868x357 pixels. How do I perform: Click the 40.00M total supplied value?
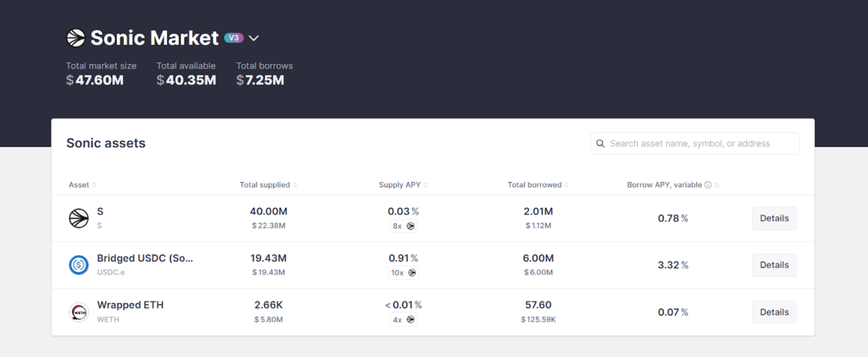[268, 212]
